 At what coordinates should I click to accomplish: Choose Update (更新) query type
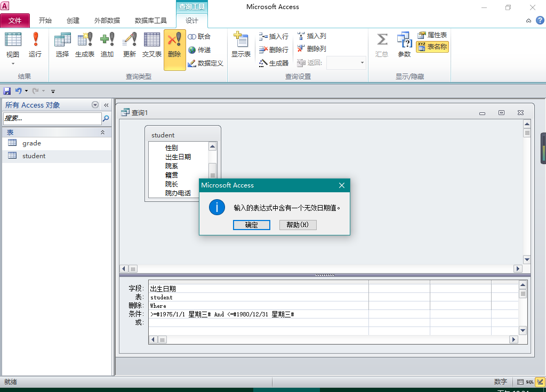click(x=129, y=45)
